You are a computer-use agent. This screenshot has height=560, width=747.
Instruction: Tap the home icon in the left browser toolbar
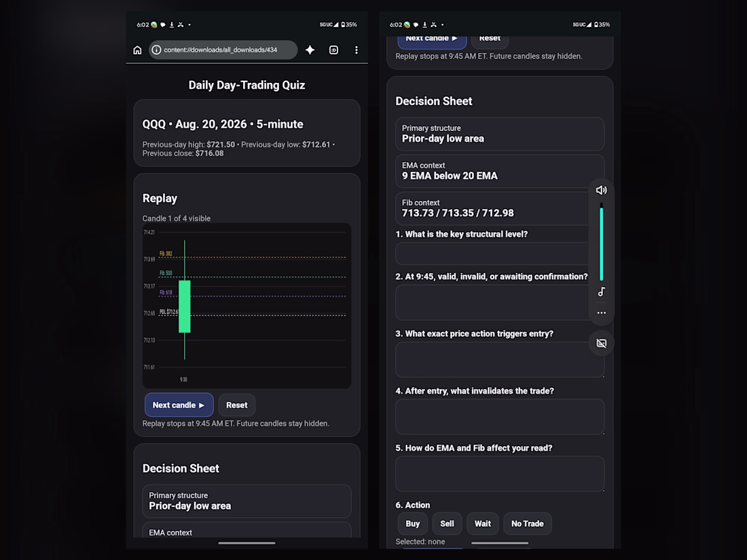137,50
